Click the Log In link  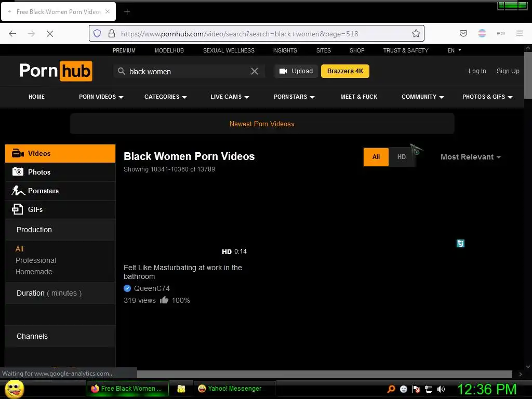click(x=477, y=71)
